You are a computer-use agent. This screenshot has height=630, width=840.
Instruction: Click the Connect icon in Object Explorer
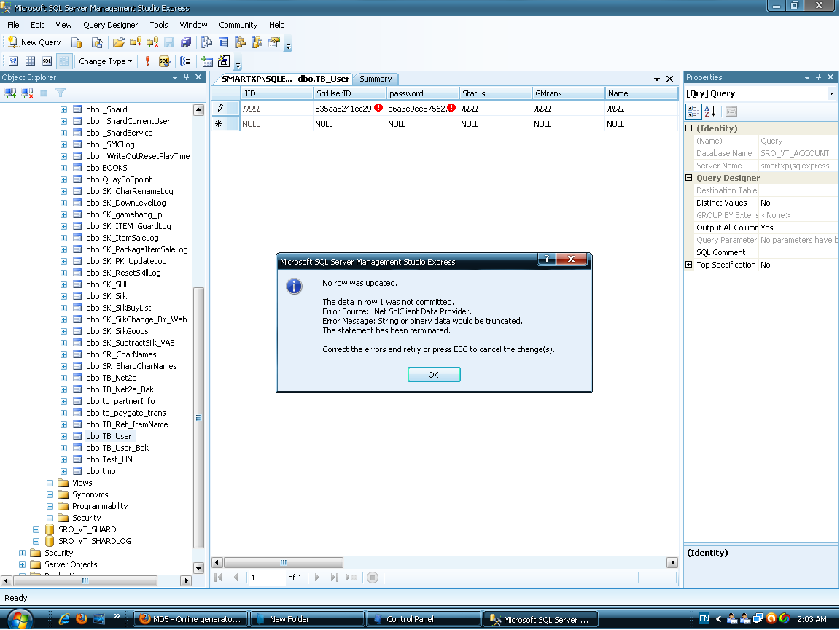pyautogui.click(x=10, y=93)
